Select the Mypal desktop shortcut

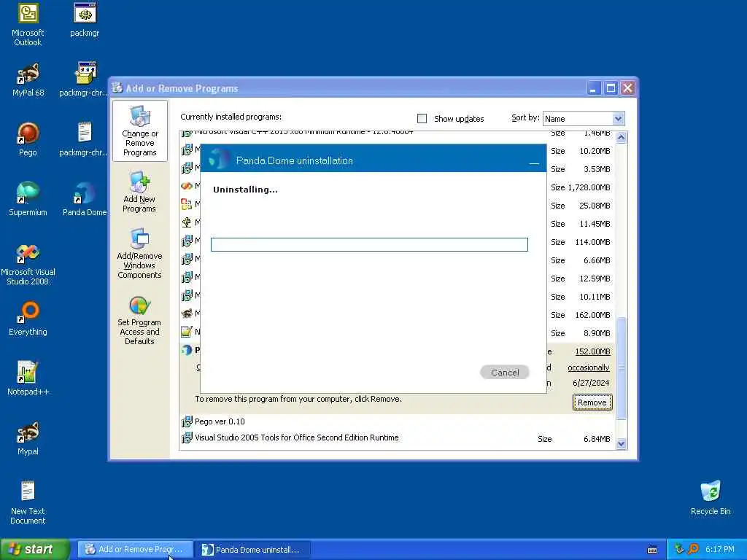coord(28,438)
